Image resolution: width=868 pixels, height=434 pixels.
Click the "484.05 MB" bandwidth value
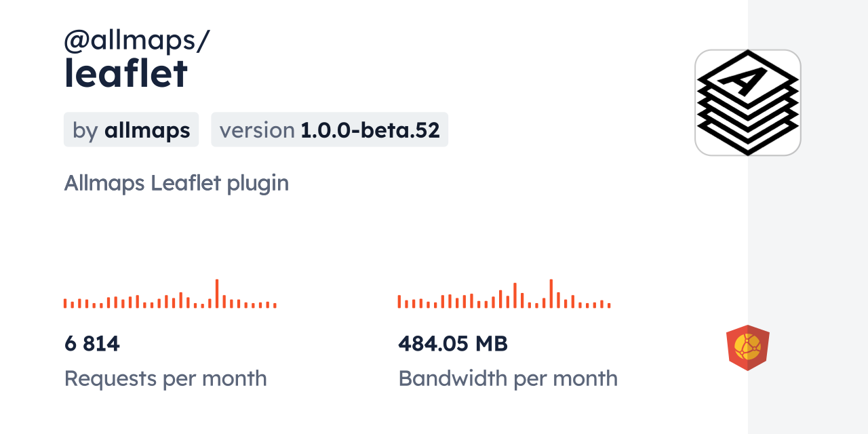[x=453, y=344]
